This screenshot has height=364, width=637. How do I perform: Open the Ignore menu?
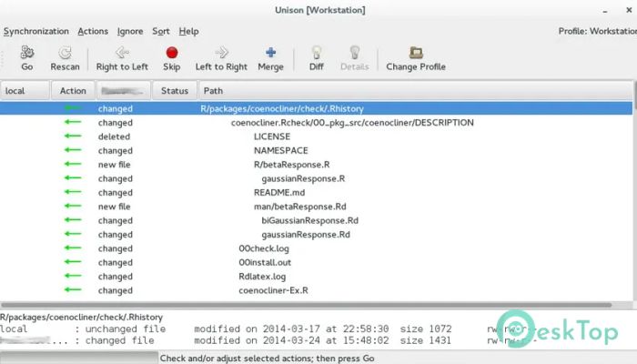click(x=130, y=31)
